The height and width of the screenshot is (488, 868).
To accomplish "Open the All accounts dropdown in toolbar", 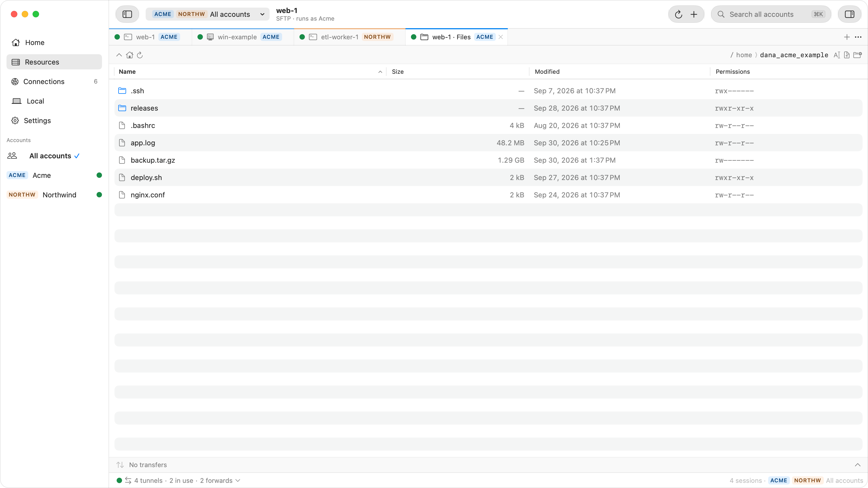I will [208, 14].
